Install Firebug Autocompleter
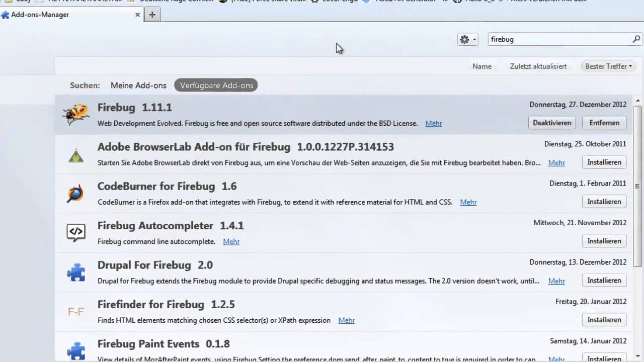The image size is (644, 362). coord(604,241)
